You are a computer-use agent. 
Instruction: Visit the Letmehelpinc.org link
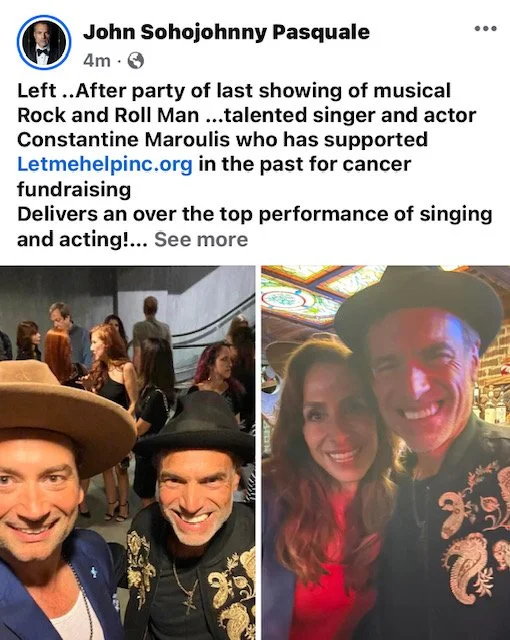[105, 164]
